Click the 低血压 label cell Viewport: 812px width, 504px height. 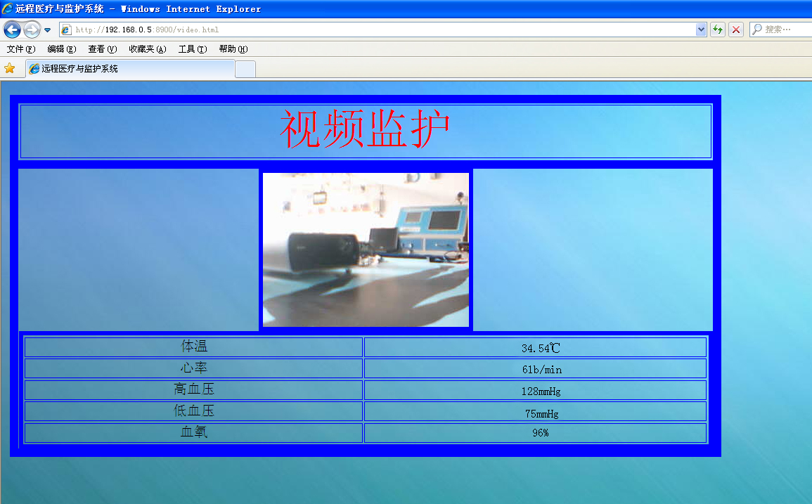pos(193,411)
